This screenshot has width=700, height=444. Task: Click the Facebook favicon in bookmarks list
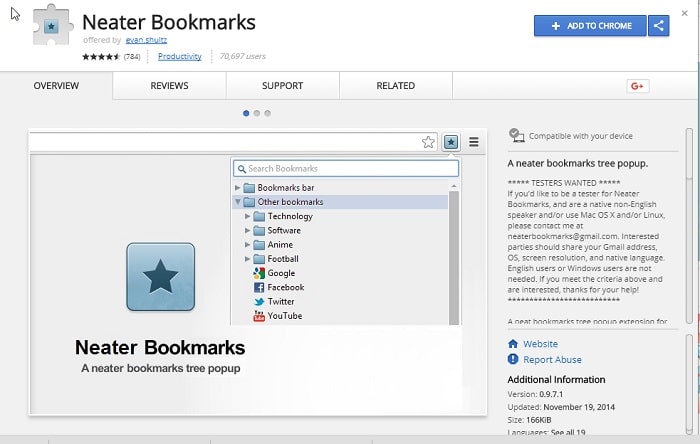pos(259,287)
